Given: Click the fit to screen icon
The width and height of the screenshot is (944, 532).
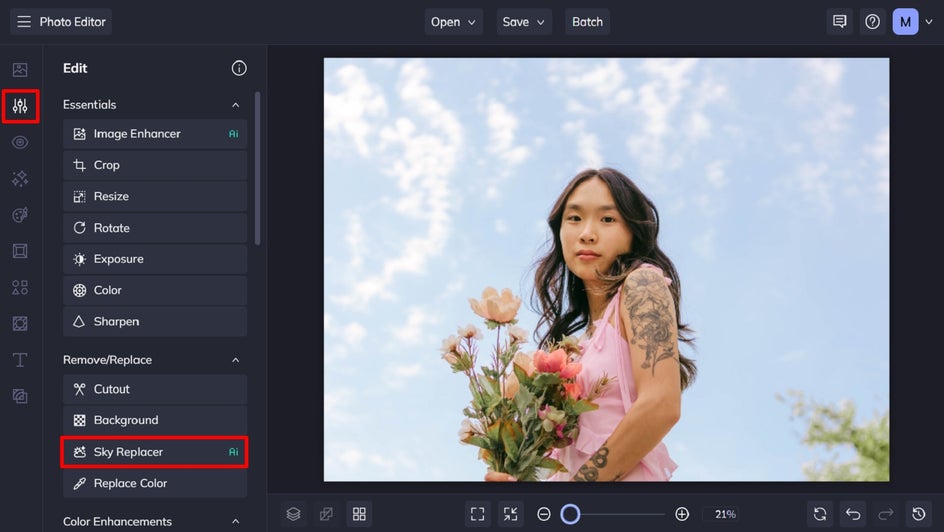Looking at the screenshot, I should point(477,514).
